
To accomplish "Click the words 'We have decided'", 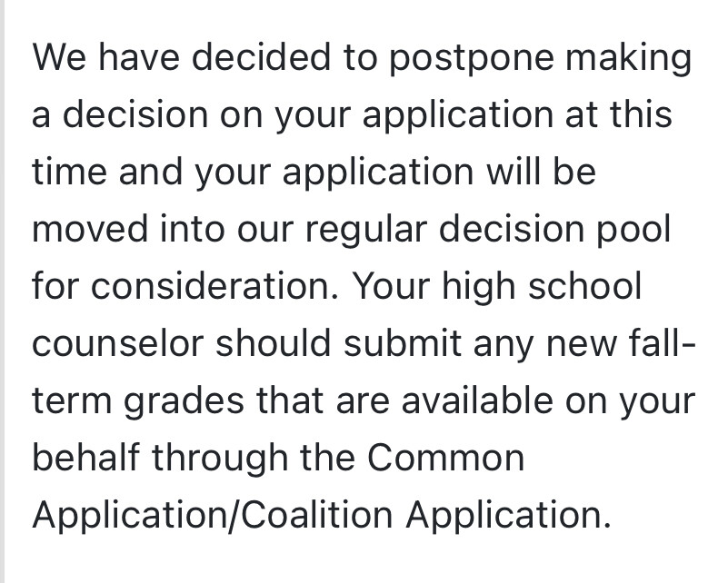I will [181, 57].
